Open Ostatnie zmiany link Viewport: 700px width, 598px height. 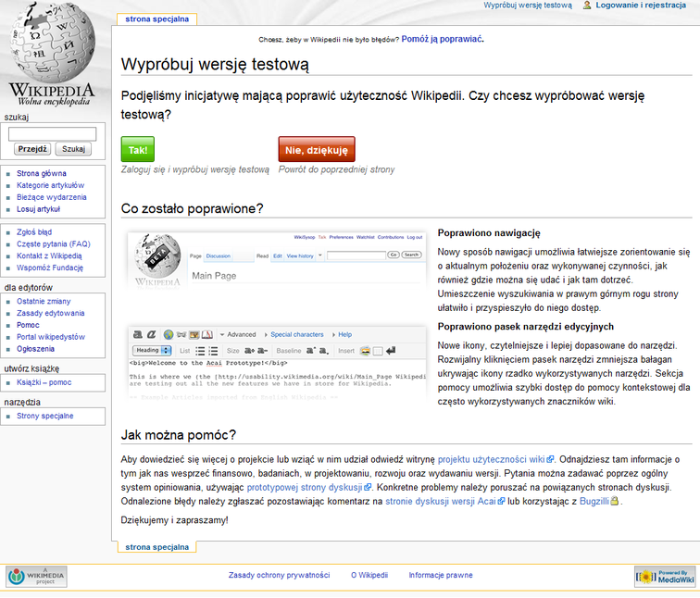[x=44, y=302]
